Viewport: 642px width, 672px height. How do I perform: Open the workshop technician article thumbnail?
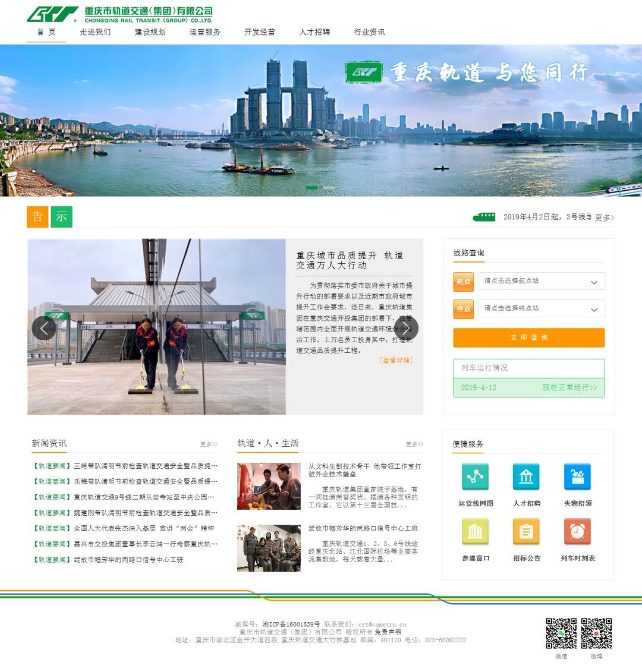(x=269, y=486)
